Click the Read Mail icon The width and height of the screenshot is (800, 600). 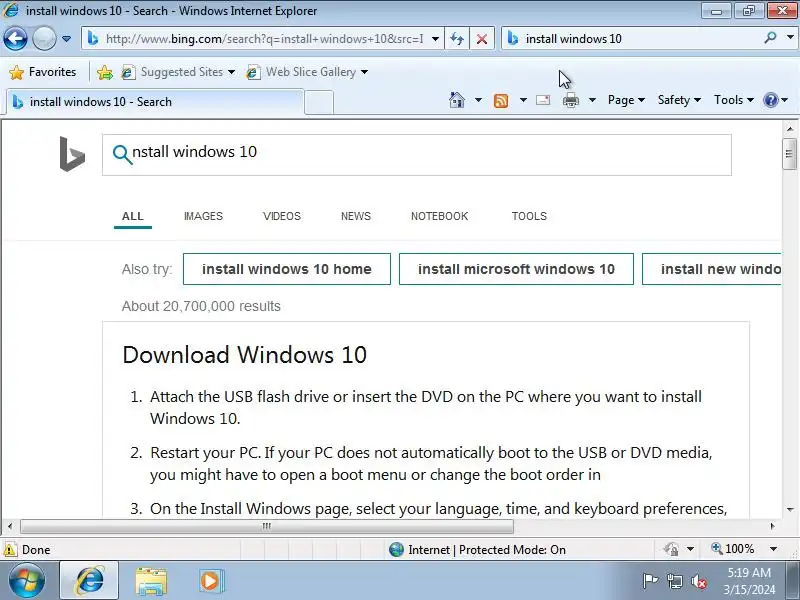point(543,100)
